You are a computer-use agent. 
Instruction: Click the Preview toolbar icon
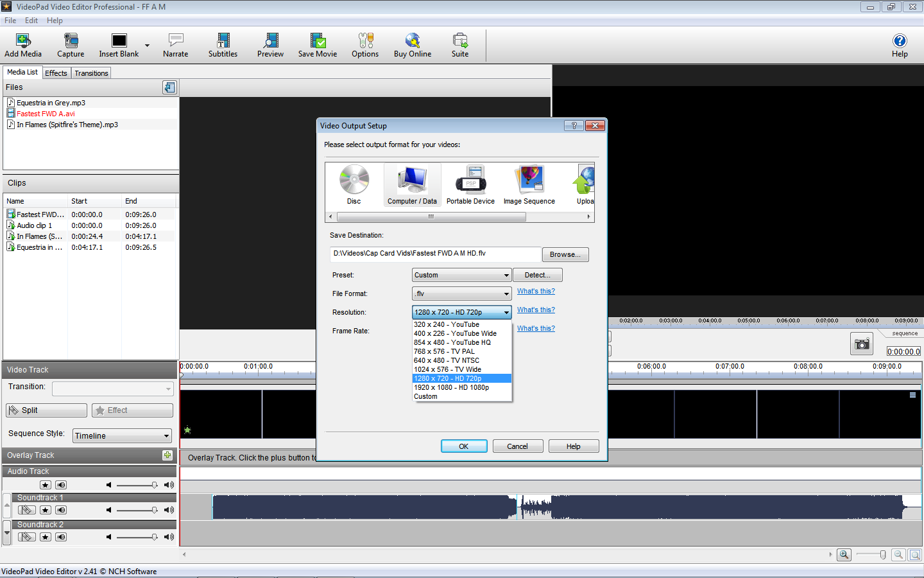[x=270, y=45]
